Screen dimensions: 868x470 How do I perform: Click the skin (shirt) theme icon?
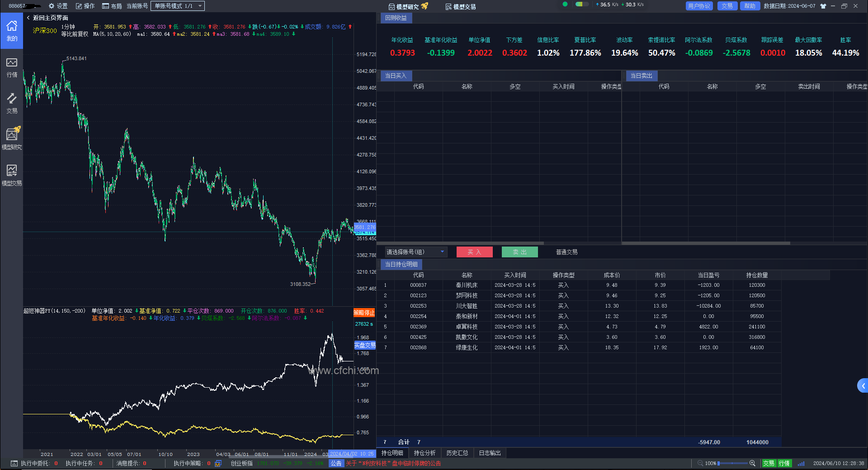click(823, 6)
